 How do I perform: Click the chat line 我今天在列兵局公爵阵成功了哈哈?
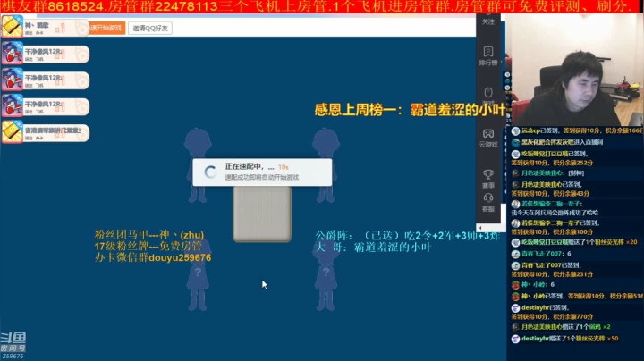coord(555,213)
